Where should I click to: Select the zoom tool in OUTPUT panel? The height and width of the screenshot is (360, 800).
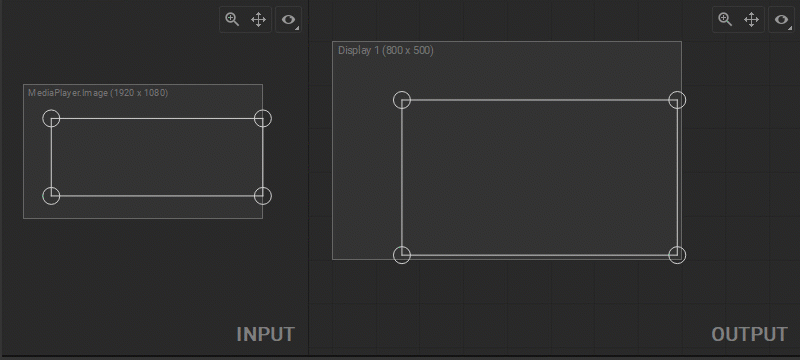[x=725, y=20]
